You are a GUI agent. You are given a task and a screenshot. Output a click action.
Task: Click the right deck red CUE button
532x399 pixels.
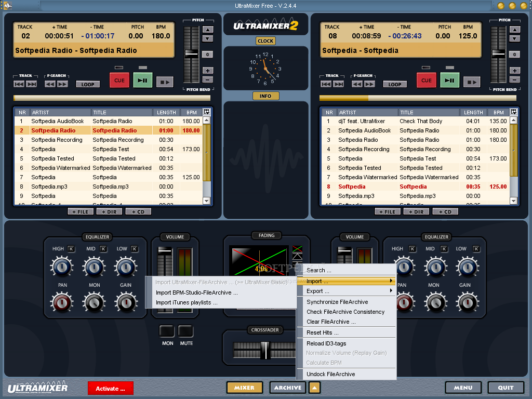pyautogui.click(x=427, y=81)
